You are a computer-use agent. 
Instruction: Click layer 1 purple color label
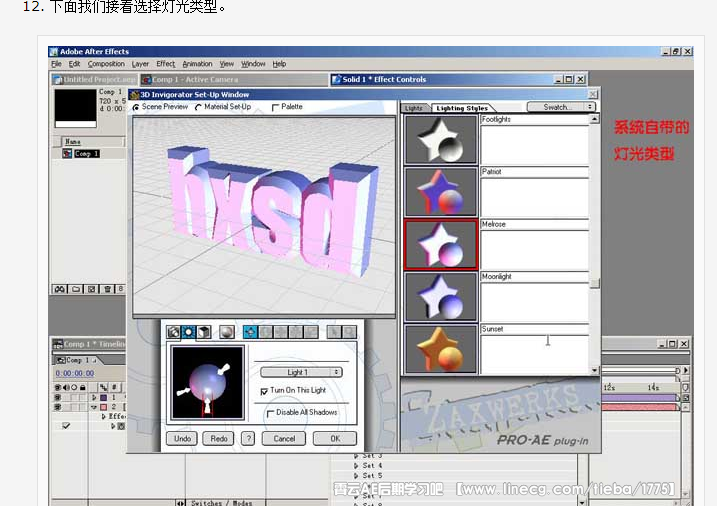[104, 398]
